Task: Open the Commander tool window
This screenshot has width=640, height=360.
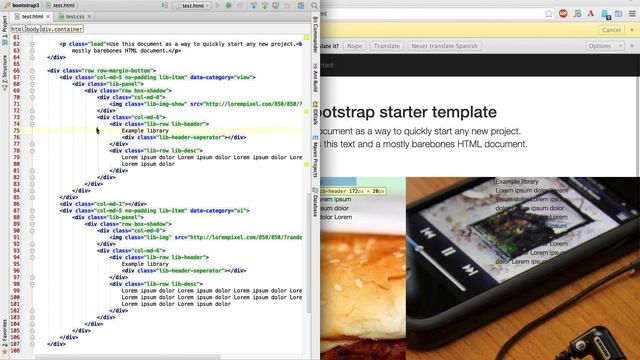Action: pos(315,35)
